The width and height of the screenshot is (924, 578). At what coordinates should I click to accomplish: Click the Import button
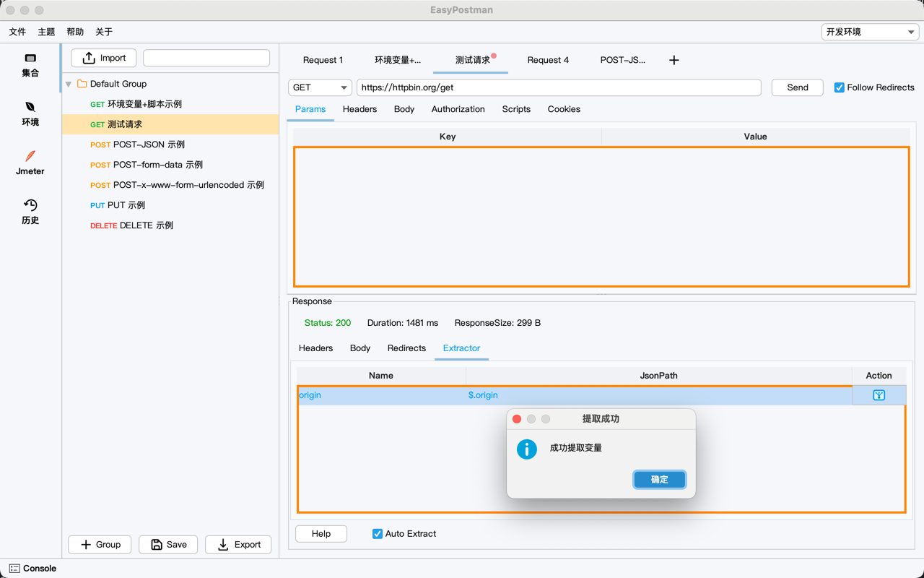104,58
